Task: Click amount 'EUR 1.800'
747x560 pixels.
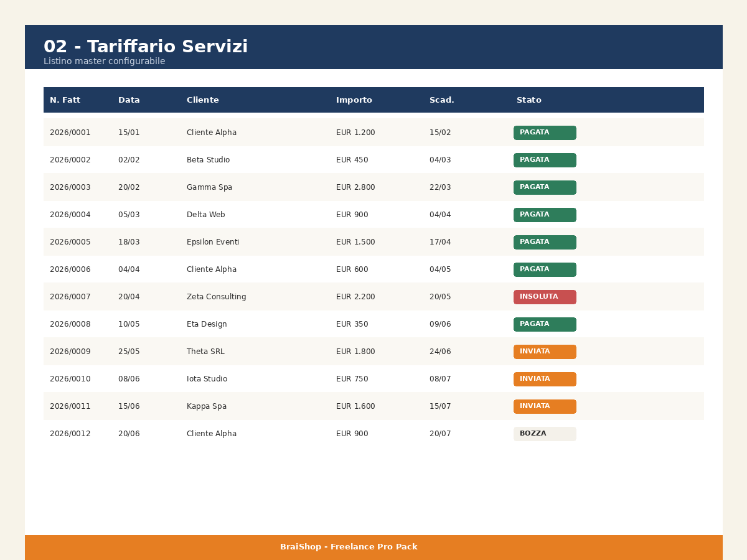Action: pyautogui.click(x=355, y=352)
